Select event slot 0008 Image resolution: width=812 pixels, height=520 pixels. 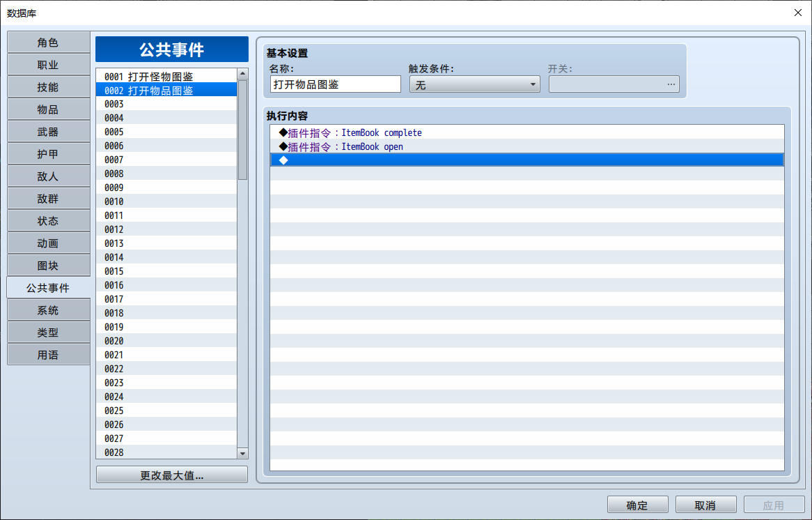(x=166, y=174)
